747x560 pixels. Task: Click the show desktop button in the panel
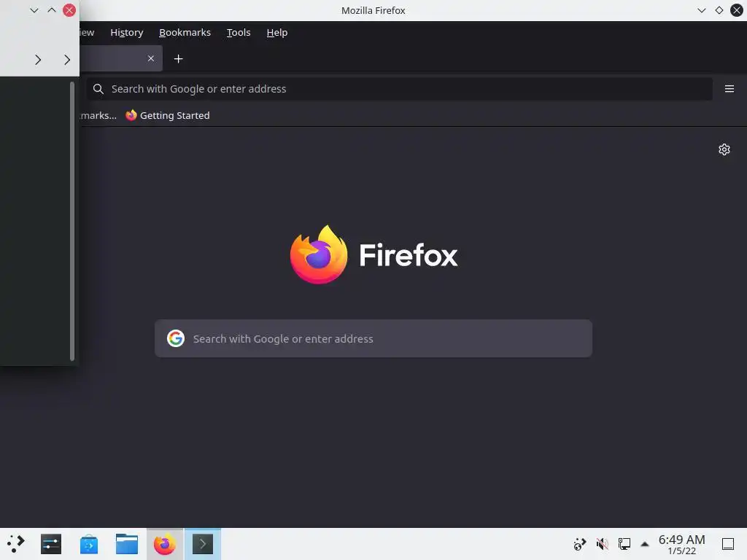coord(728,543)
